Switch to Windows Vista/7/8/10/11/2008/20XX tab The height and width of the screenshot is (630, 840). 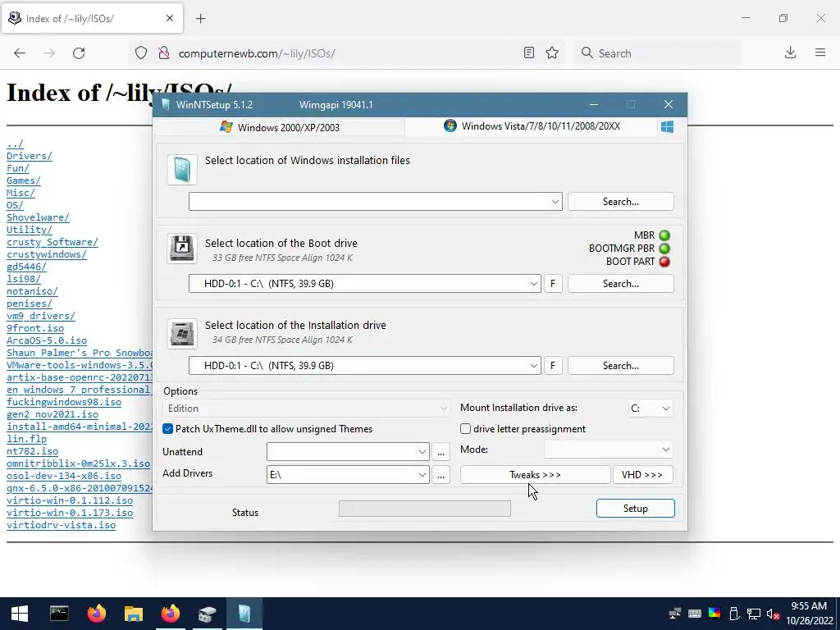pyautogui.click(x=532, y=126)
